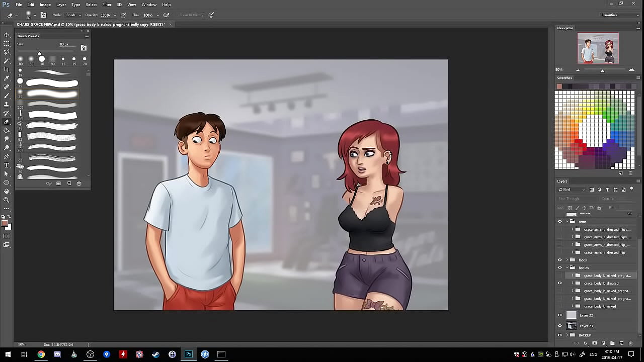Open the Layer menu
This screenshot has width=644, height=362.
click(61, 5)
